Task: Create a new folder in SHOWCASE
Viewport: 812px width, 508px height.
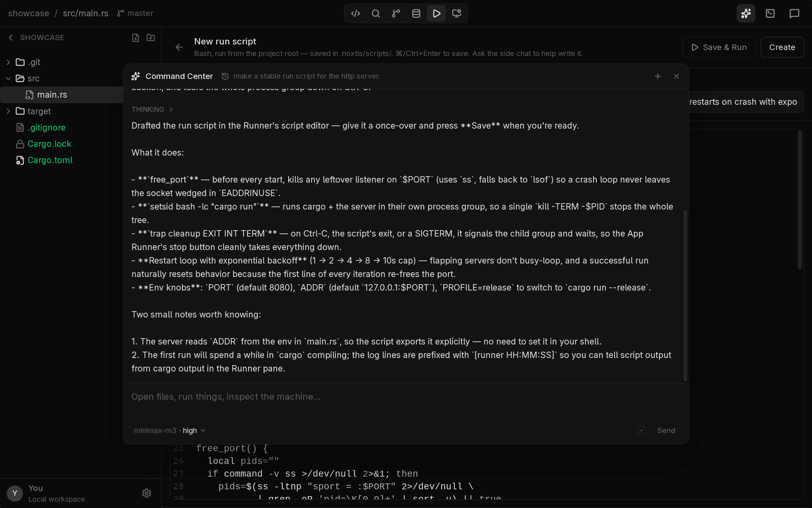Action: 151,38
